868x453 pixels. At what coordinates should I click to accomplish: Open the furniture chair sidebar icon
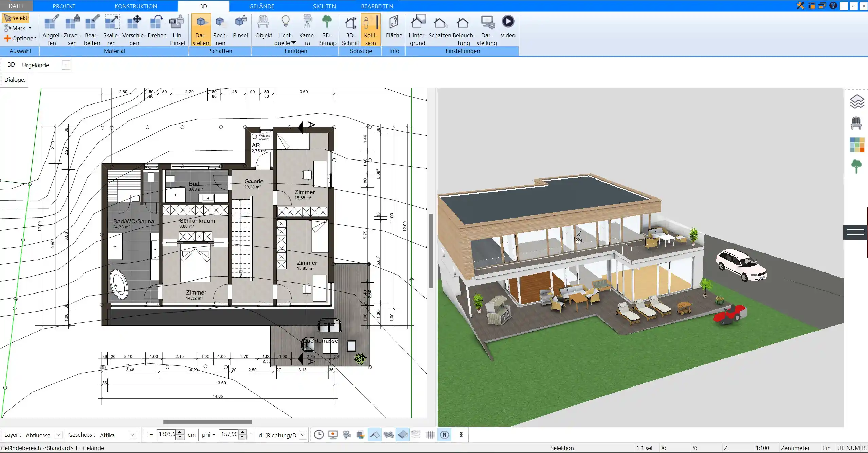pyautogui.click(x=856, y=123)
